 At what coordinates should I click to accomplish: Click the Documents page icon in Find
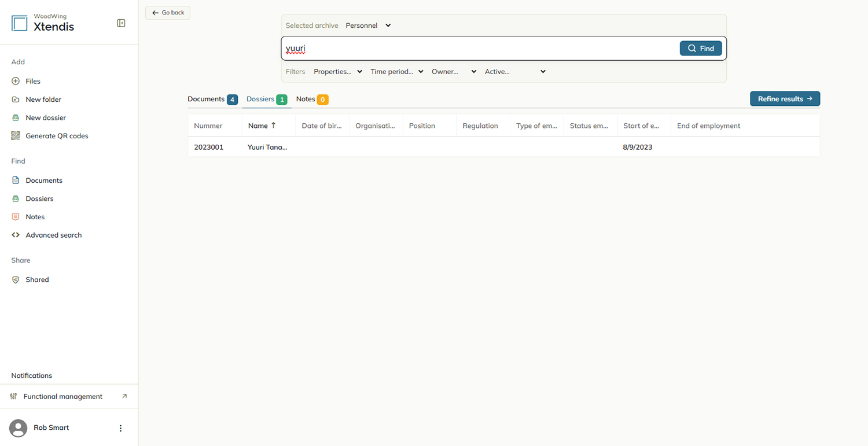16,180
